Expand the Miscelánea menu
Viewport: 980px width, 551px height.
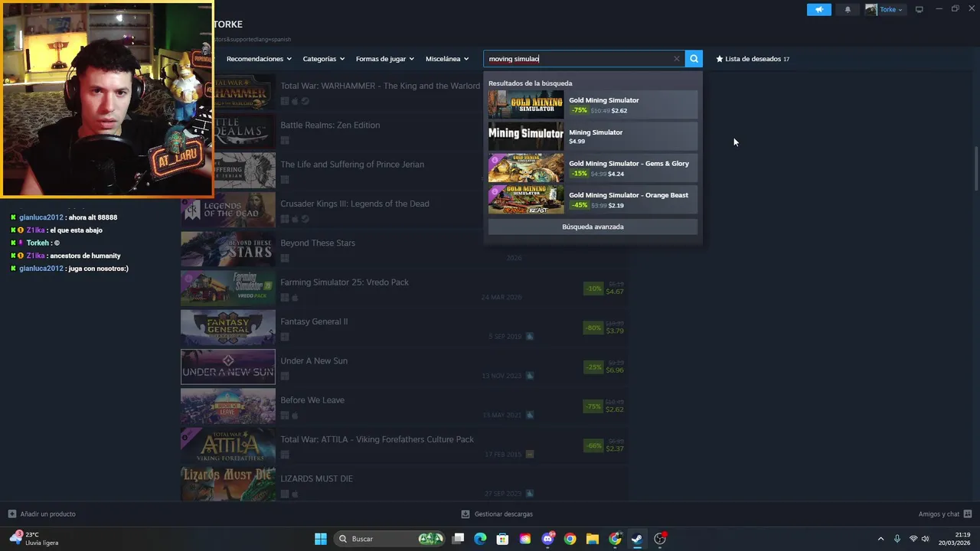click(x=447, y=59)
